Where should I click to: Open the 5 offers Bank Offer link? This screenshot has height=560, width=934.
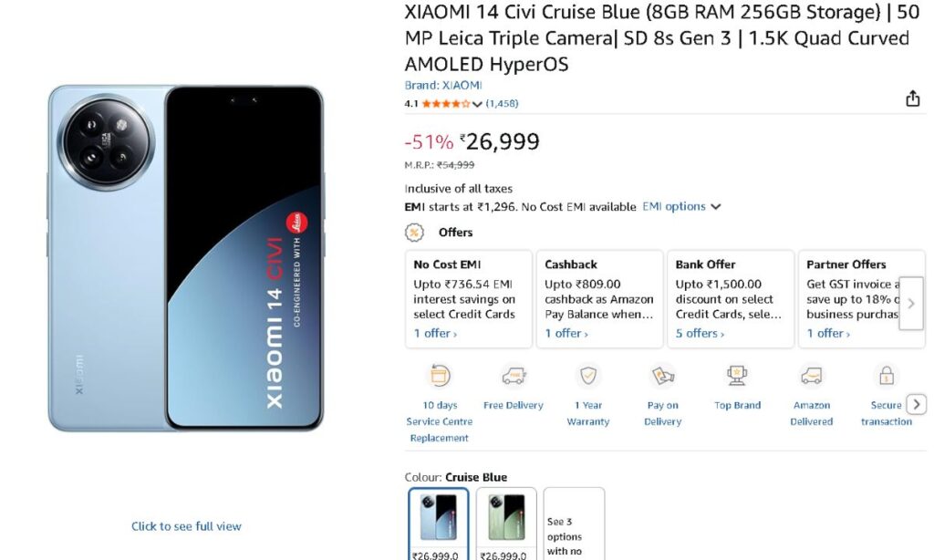point(700,334)
